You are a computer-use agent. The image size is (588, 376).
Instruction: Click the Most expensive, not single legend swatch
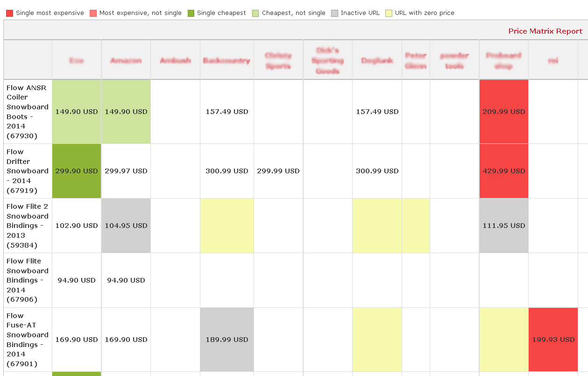coord(93,13)
